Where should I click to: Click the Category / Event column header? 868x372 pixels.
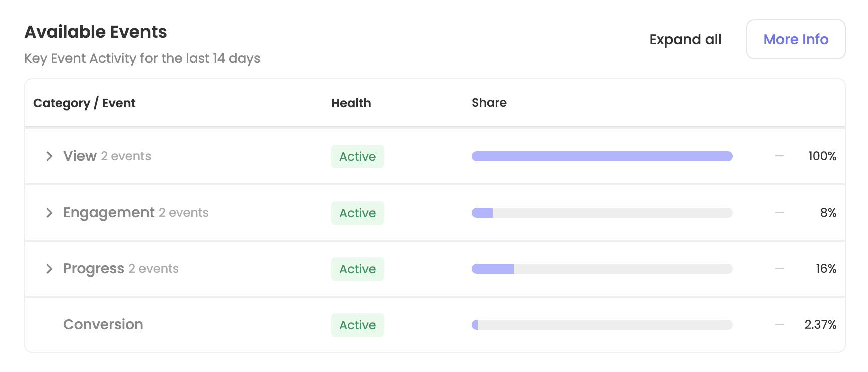tap(84, 103)
